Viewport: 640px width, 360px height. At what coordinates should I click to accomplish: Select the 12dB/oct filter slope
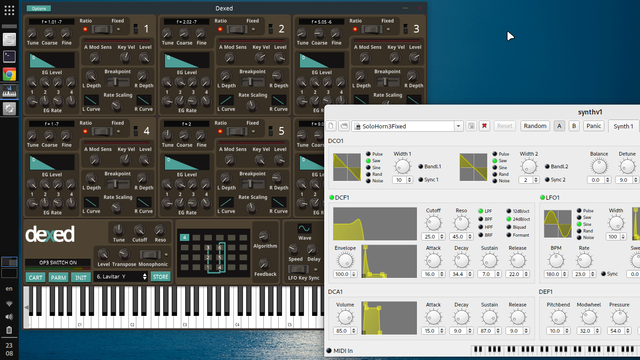(x=518, y=211)
